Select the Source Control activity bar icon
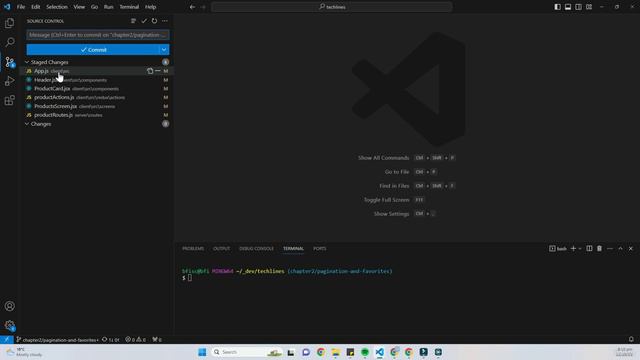The image size is (640, 360). click(x=9, y=62)
